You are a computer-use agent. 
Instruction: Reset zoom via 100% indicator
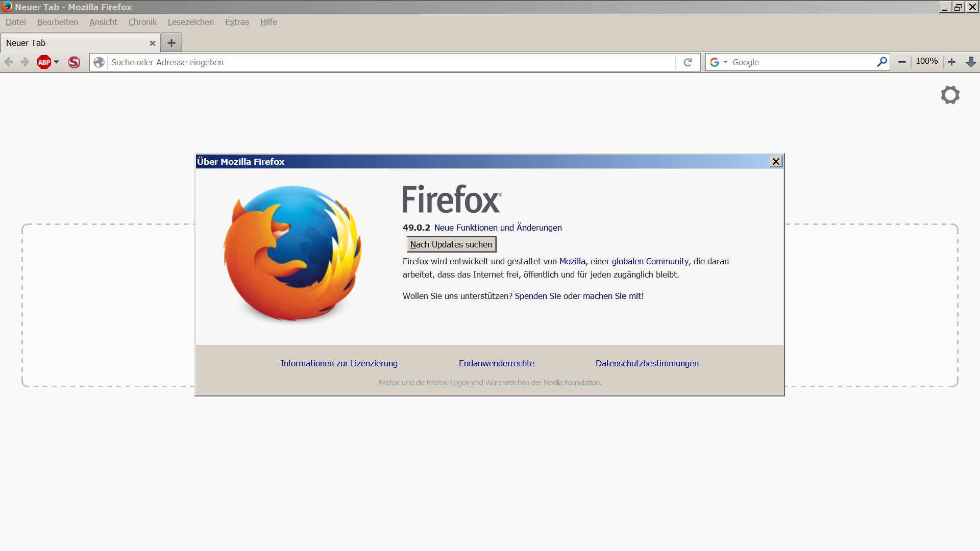point(926,61)
